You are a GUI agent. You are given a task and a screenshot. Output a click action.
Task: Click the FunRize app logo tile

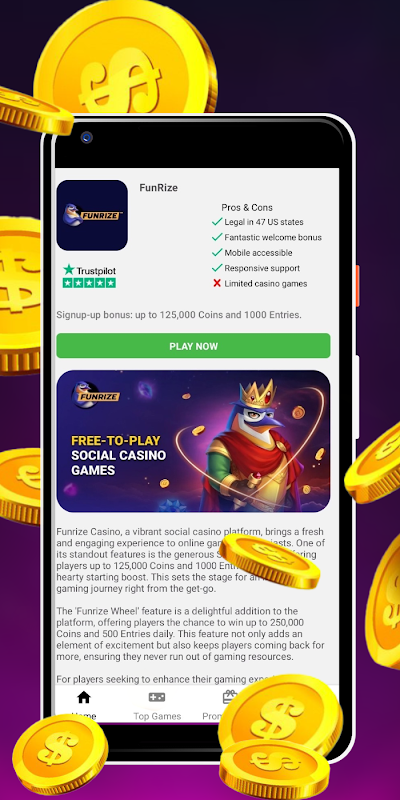pos(92,215)
